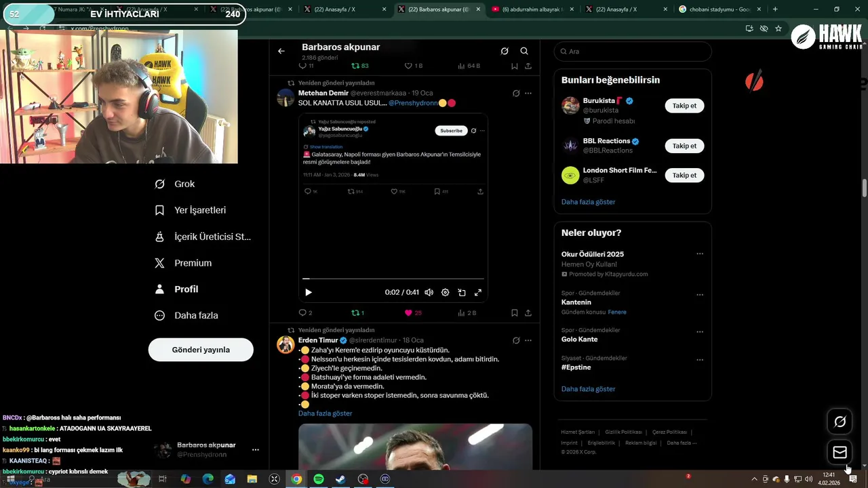The height and width of the screenshot is (488, 868).
Task: Open more options on Erden Timur's post
Action: click(x=528, y=340)
